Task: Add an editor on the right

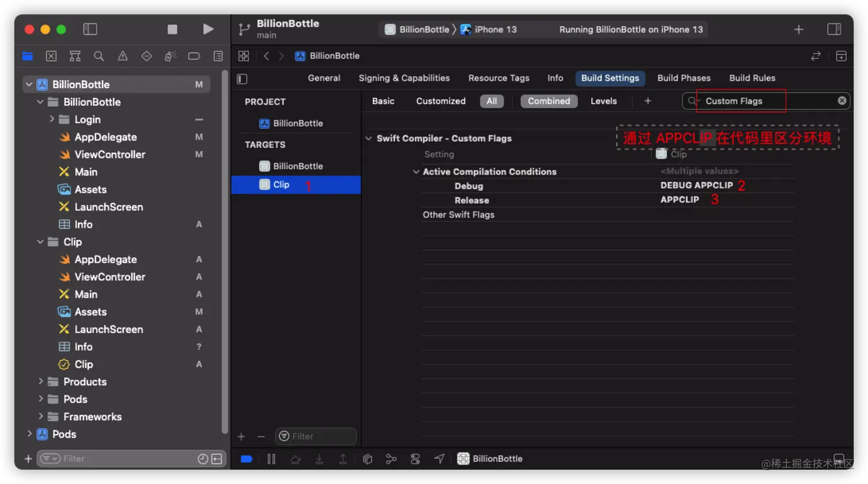Action: pyautogui.click(x=841, y=56)
